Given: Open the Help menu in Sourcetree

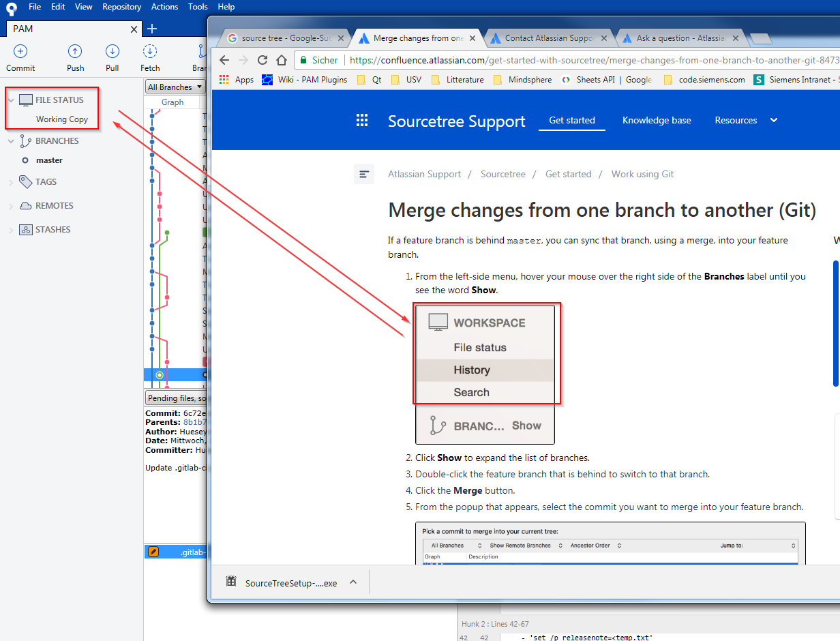Looking at the screenshot, I should point(226,7).
